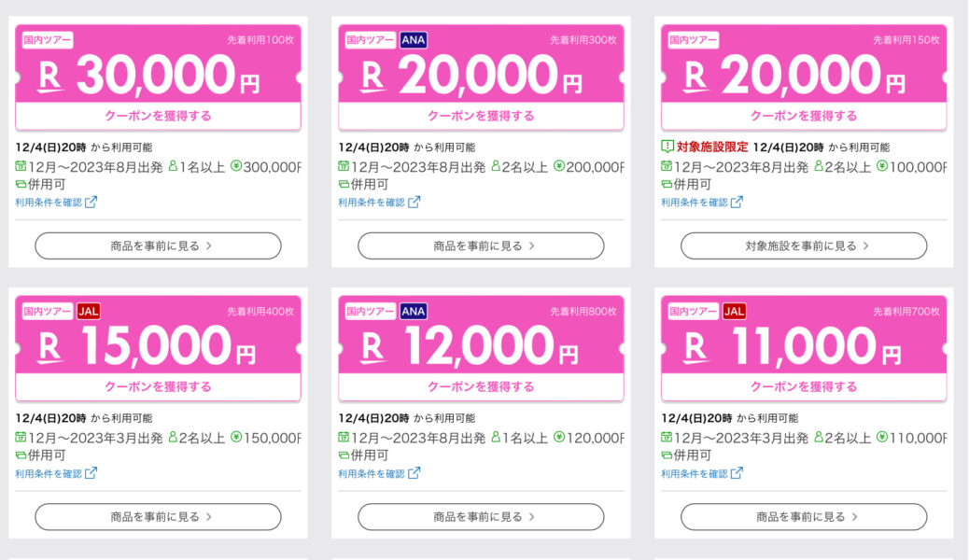Click the 国内ツアー tag on 30,000円 coupon
This screenshot has height=560, width=969.
48,40
